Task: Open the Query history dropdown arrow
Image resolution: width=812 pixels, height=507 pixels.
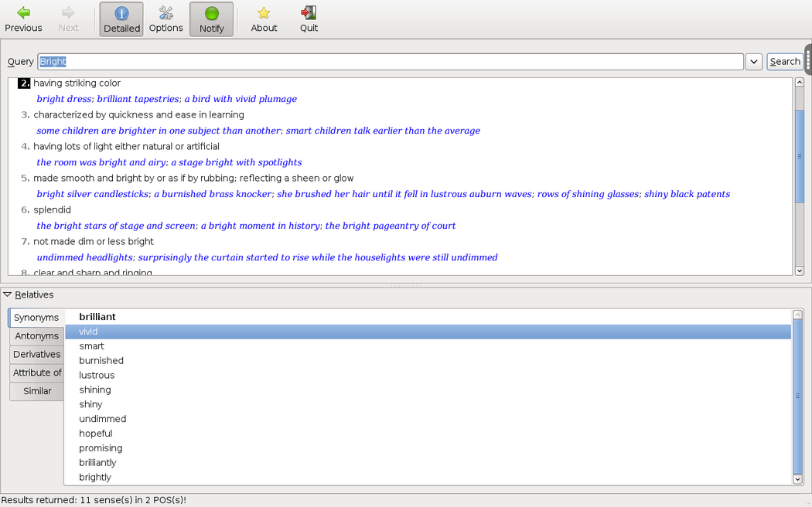Action: (x=754, y=62)
